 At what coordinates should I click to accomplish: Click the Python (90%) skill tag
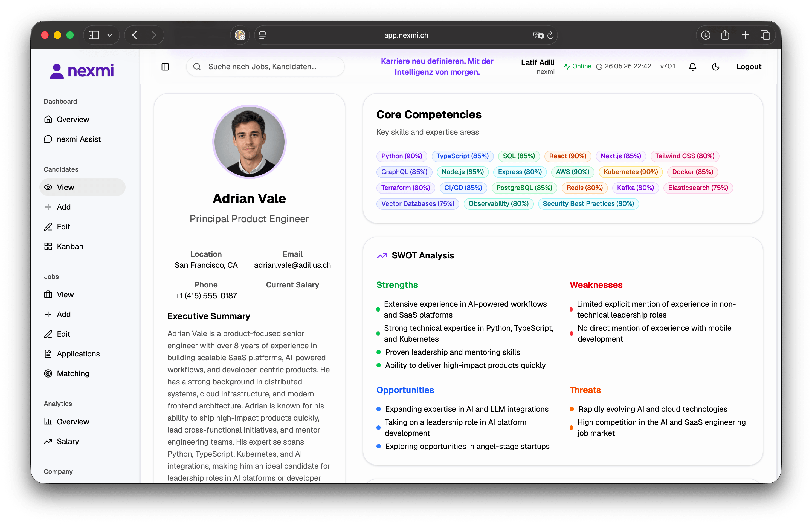point(402,156)
